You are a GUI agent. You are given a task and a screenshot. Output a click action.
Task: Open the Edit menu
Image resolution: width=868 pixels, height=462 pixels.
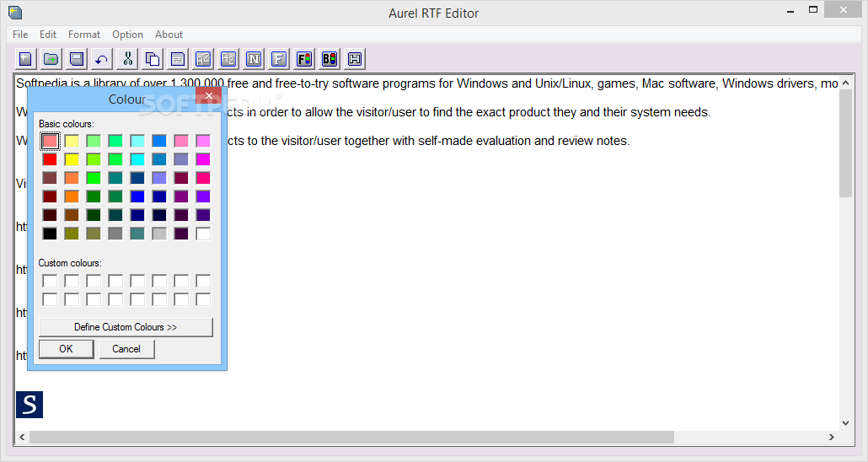(x=48, y=35)
